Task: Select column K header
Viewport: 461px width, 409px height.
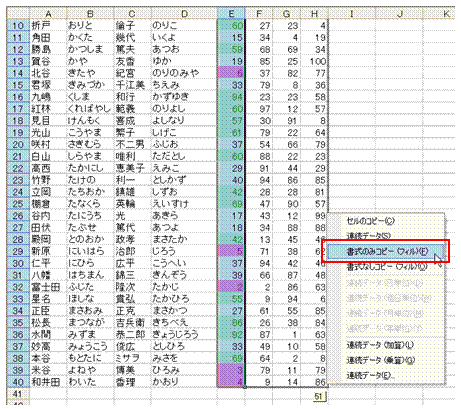Action: click(440, 14)
